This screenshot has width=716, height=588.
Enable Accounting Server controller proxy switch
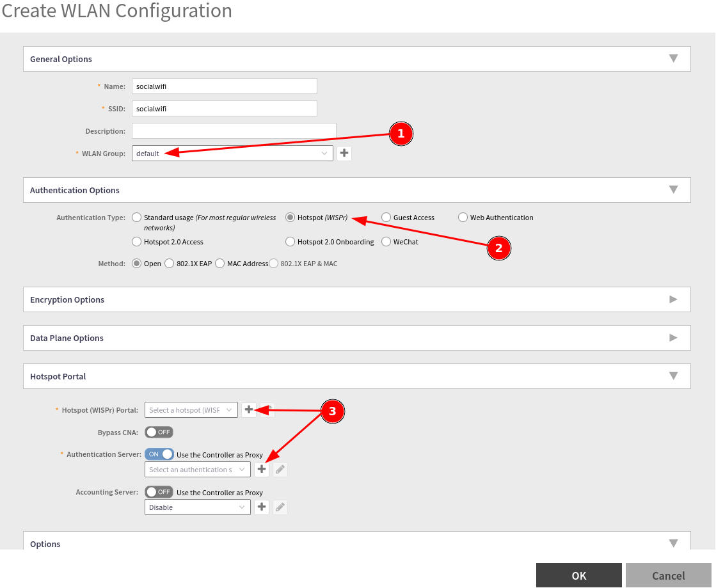tap(159, 492)
